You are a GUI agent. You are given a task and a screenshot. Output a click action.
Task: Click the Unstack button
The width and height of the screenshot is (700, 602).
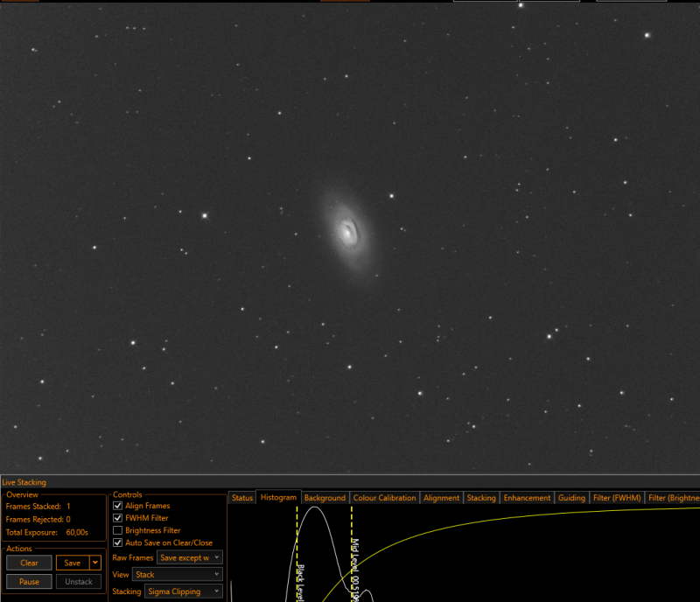click(x=79, y=582)
